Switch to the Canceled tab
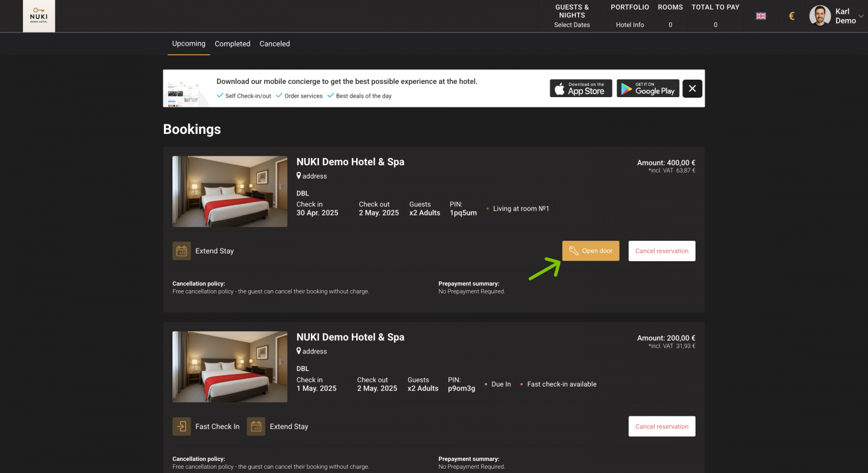 (x=275, y=43)
